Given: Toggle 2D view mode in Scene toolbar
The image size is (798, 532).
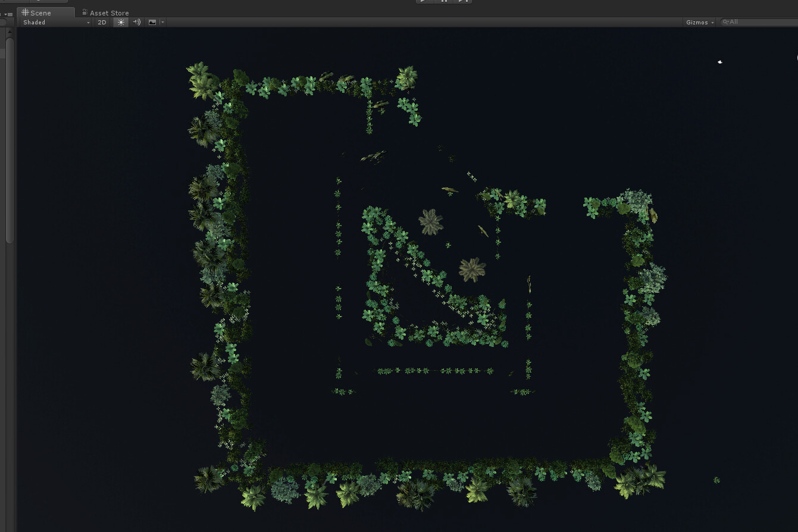Looking at the screenshot, I should pos(102,22).
